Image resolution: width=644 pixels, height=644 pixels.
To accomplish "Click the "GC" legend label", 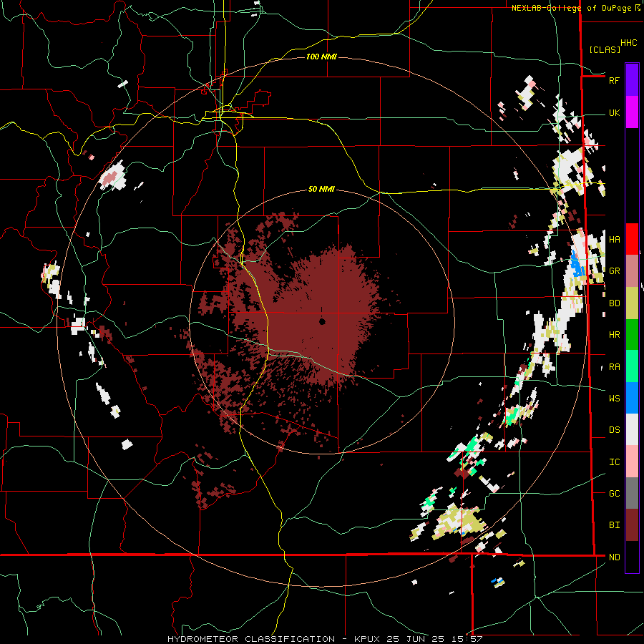I will point(614,494).
